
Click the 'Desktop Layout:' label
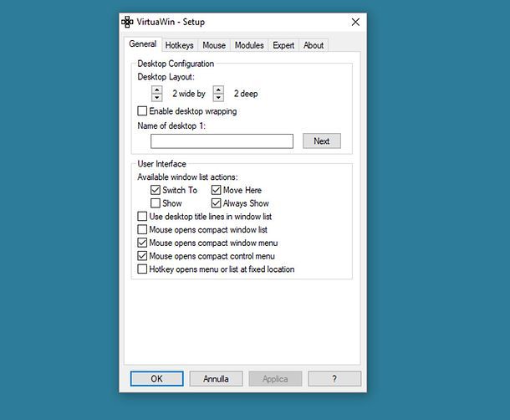coord(166,77)
